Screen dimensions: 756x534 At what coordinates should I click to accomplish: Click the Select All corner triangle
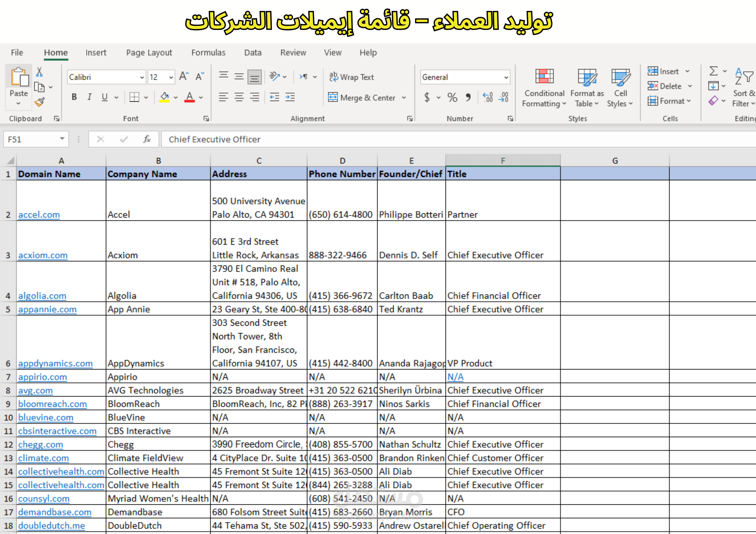pyautogui.click(x=10, y=161)
